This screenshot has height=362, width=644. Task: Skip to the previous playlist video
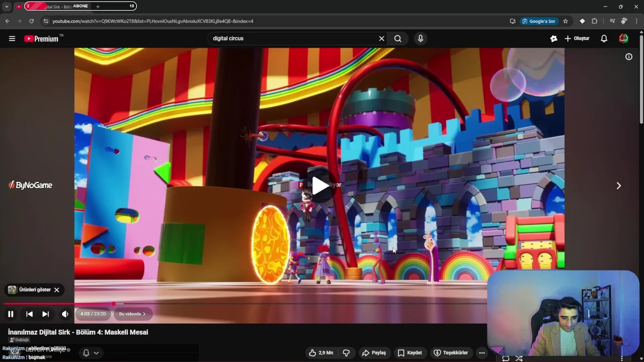pos(30,314)
